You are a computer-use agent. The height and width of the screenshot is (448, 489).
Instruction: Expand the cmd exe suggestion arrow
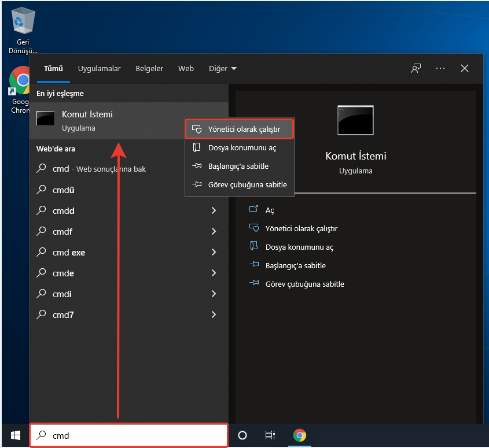(214, 253)
